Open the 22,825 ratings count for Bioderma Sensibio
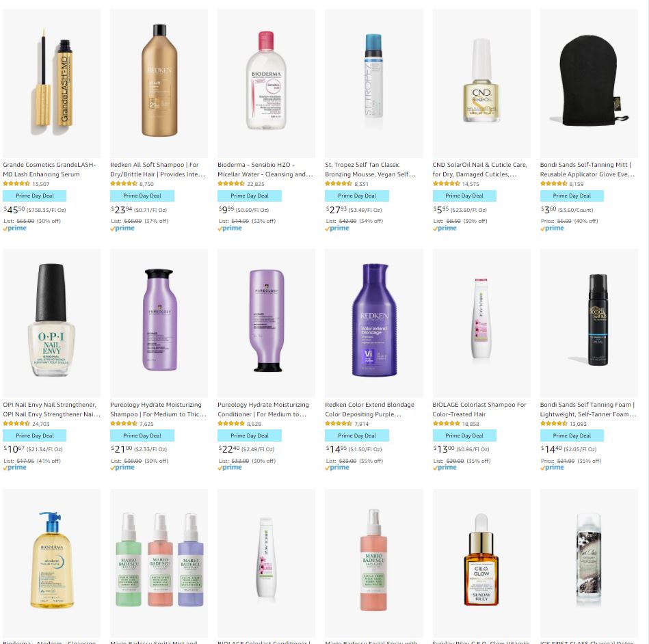The image size is (649, 644). (255, 184)
